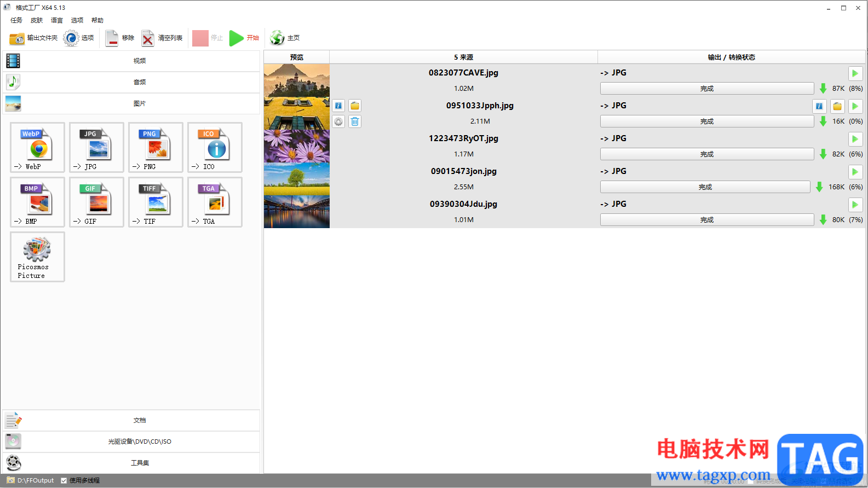Viewport: 868px width, 488px height.
Task: Open the 帮助 help menu
Action: pyautogui.click(x=97, y=20)
